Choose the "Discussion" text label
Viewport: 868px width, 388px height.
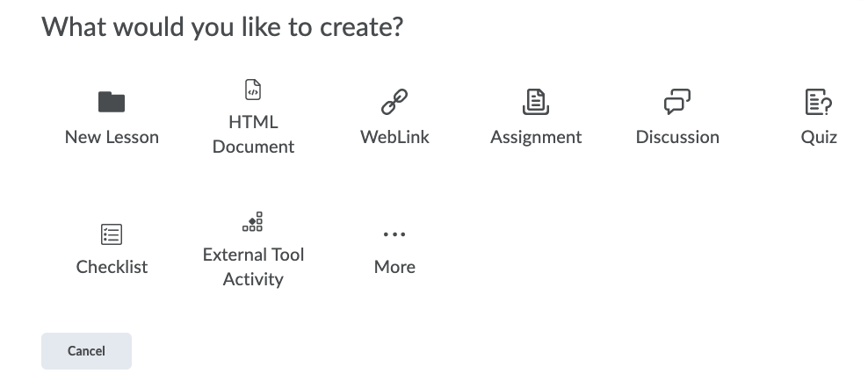pyautogui.click(x=677, y=137)
